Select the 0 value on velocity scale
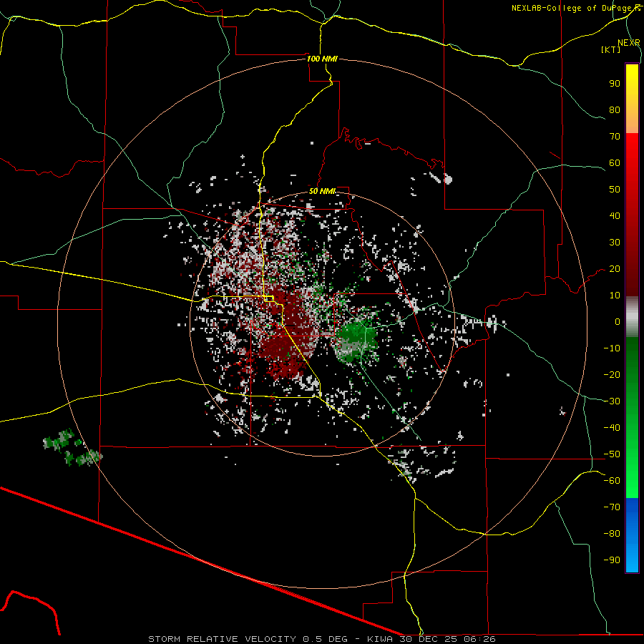This screenshot has height=644, width=644. point(618,322)
